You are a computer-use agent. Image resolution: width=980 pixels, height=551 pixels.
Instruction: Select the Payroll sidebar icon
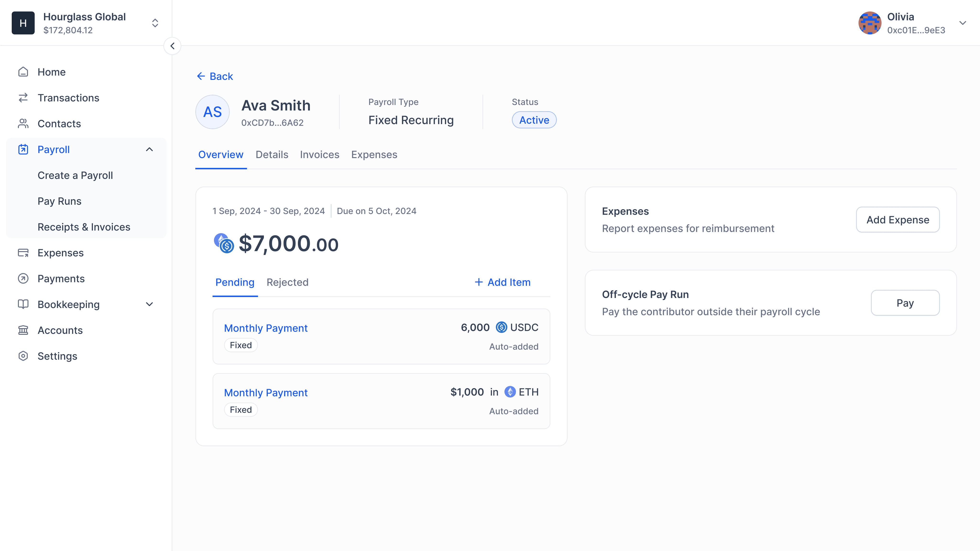pyautogui.click(x=23, y=149)
